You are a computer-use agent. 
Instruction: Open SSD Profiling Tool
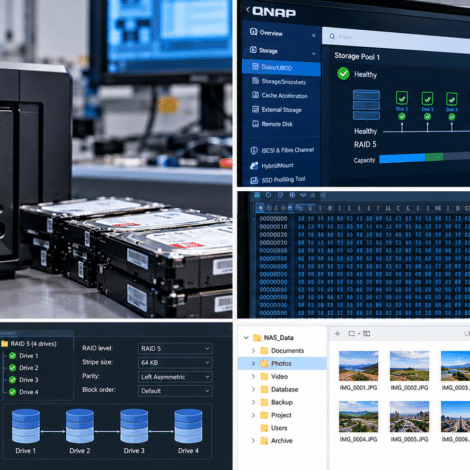pyautogui.click(x=283, y=180)
